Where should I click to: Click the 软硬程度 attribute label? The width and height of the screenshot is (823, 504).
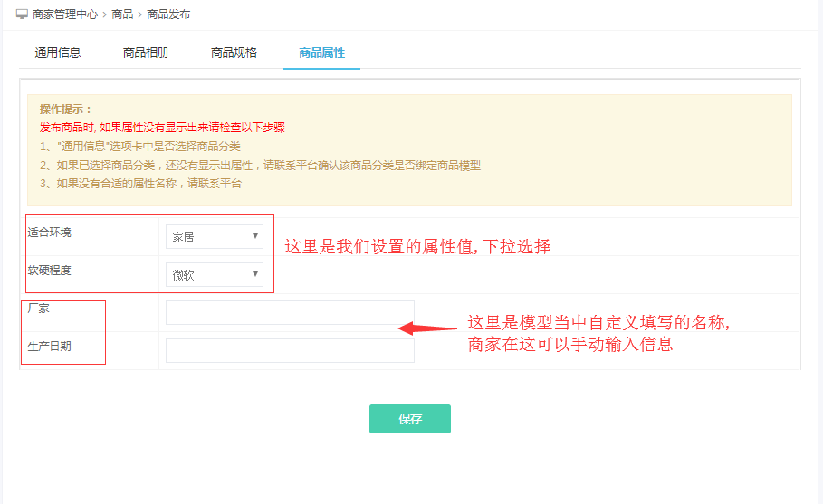(x=50, y=271)
